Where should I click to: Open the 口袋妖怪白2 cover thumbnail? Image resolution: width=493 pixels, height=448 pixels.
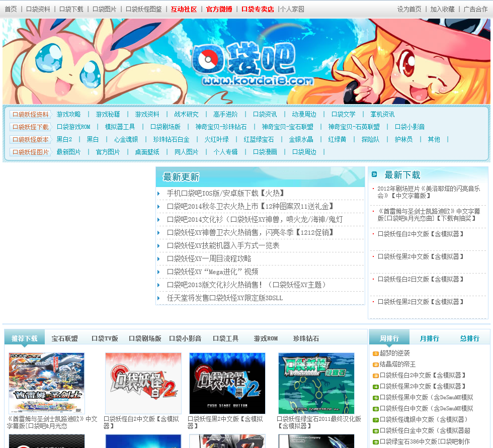pyautogui.click(x=143, y=383)
